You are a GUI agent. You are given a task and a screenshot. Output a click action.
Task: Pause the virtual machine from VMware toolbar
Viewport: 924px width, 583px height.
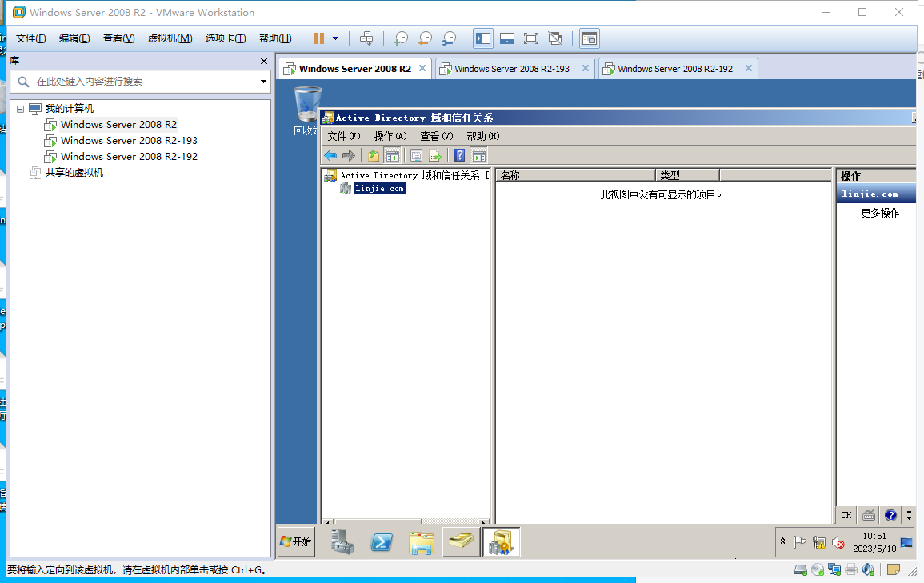coord(319,38)
